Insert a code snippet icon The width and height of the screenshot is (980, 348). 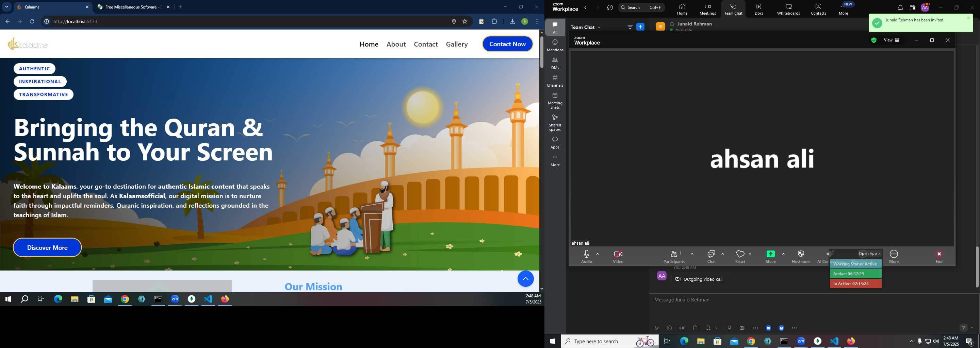(x=755, y=328)
